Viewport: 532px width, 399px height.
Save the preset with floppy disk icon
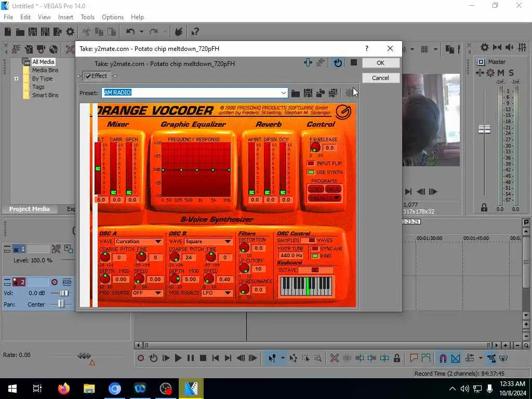308,93
